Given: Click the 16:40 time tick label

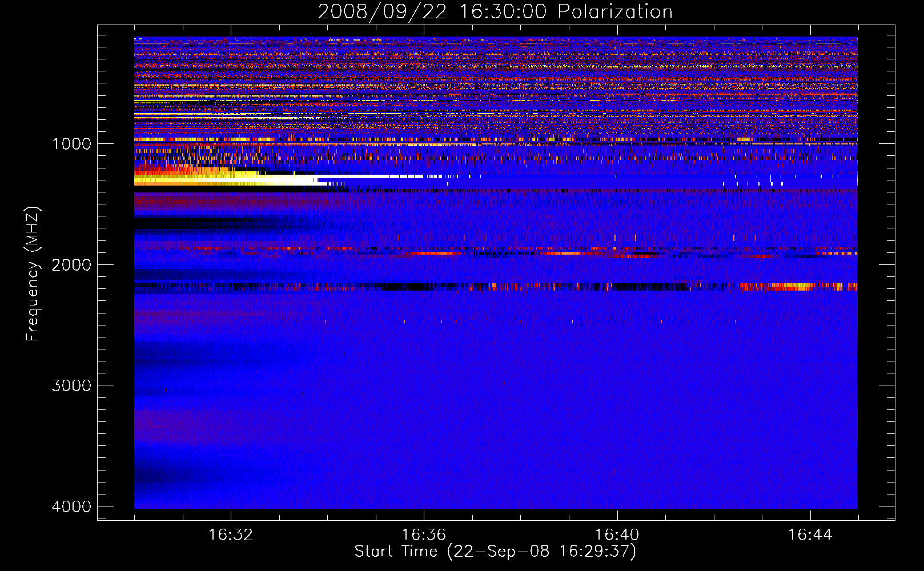Looking at the screenshot, I should tap(617, 535).
